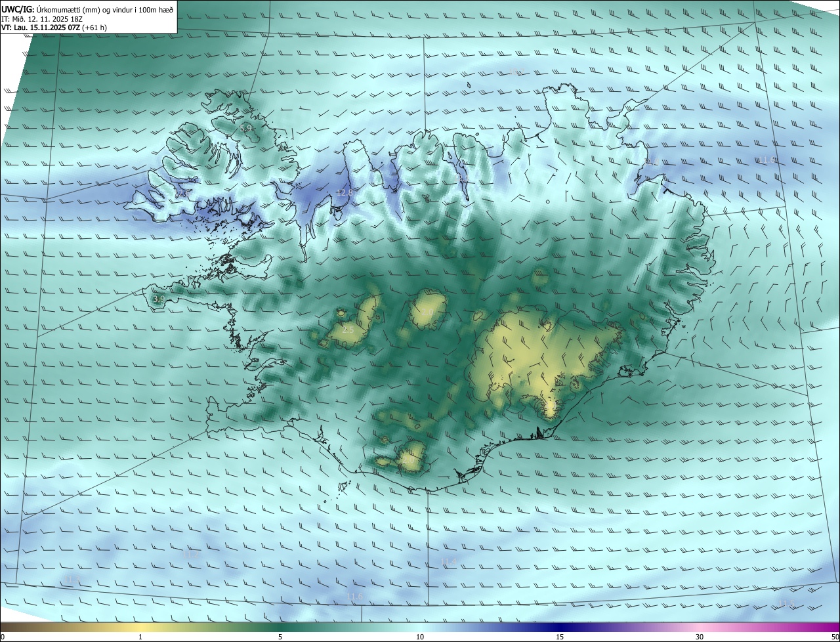Click the 11.4 value label over the ocean
This screenshot has height=642, width=840.
(x=449, y=561)
